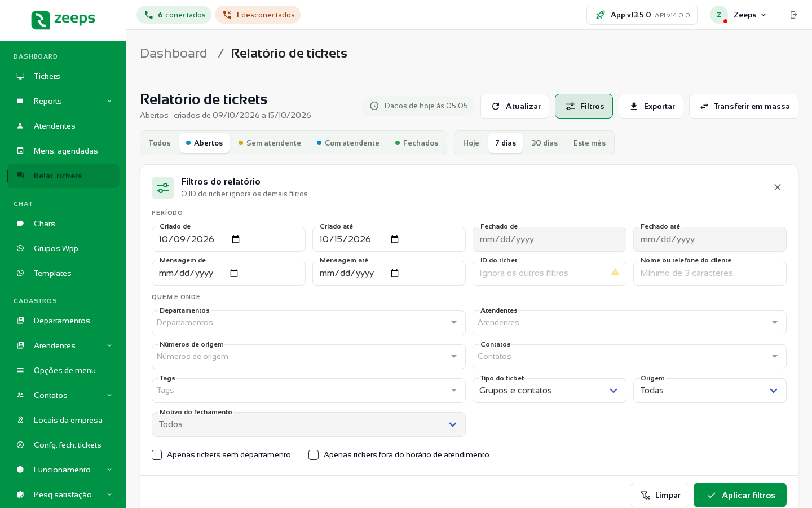Click the warning icon in ID do ticket
The height and width of the screenshot is (508, 812).
(x=615, y=272)
